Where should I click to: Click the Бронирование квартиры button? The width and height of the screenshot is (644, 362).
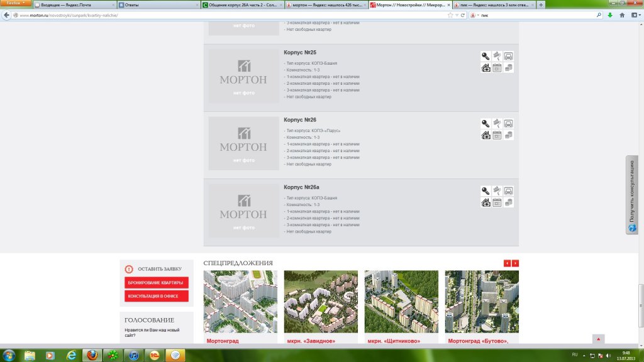(x=157, y=282)
